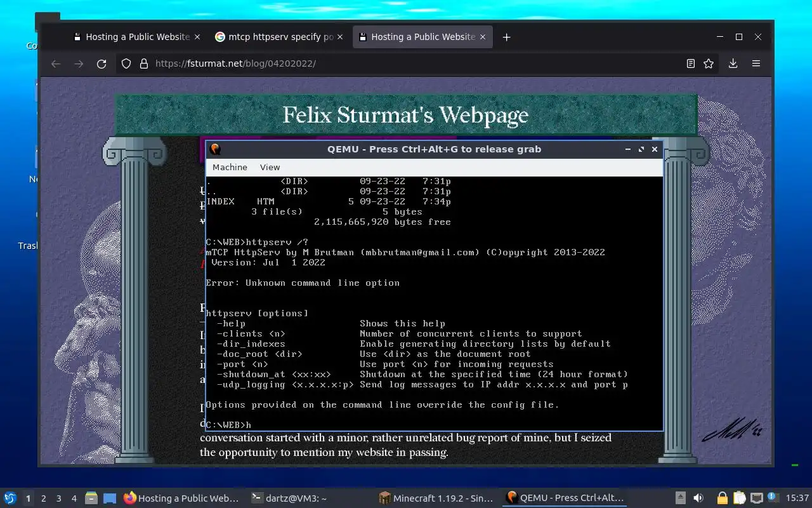Click the removable media eject tray icon
This screenshot has width=812, height=508.
pos(680,498)
